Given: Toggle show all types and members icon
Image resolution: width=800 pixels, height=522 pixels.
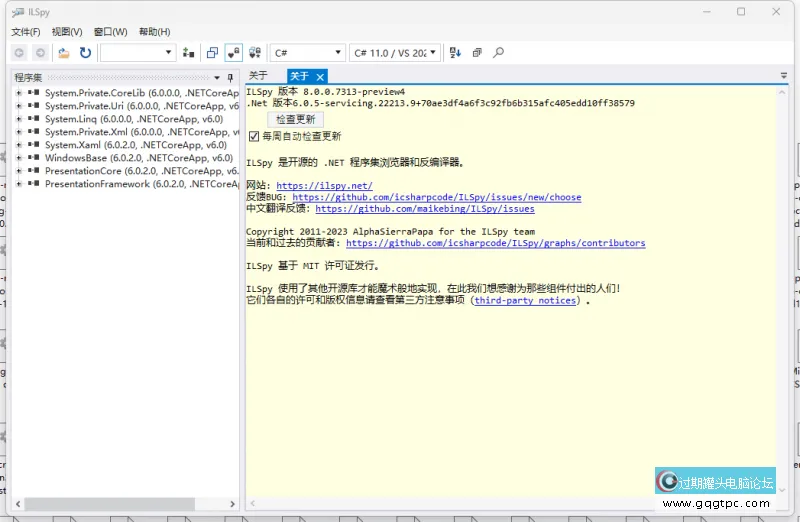Looking at the screenshot, I should pos(255,53).
